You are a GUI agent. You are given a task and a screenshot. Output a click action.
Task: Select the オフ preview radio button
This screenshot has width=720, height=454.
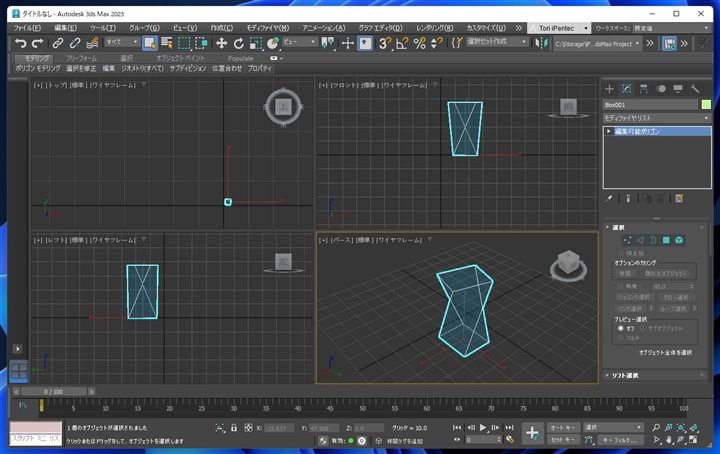click(621, 328)
